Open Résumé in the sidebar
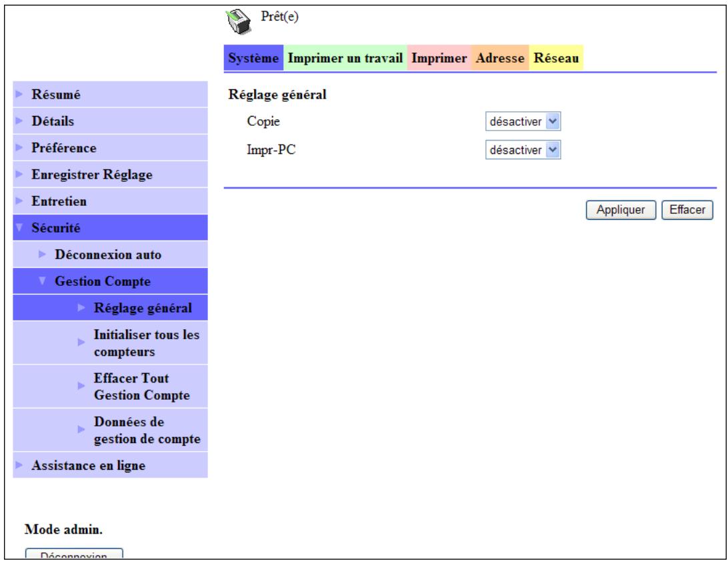This screenshot has width=728, height=561. point(110,94)
